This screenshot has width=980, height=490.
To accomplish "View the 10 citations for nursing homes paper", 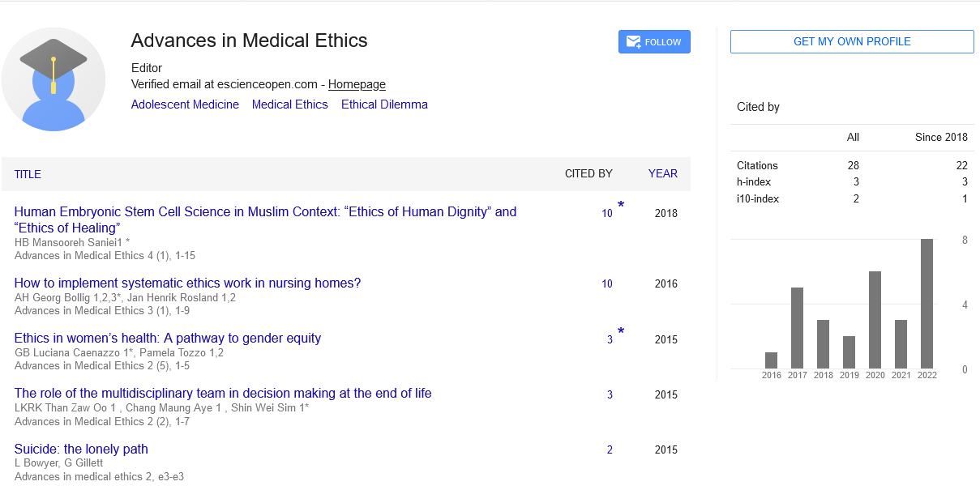I will point(607,283).
